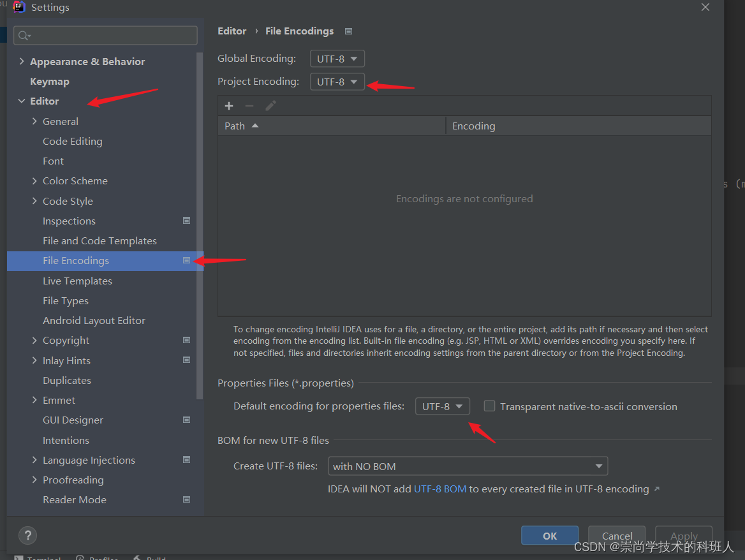Click Editor in the breadcrumb
The width and height of the screenshot is (745, 560).
pyautogui.click(x=232, y=31)
